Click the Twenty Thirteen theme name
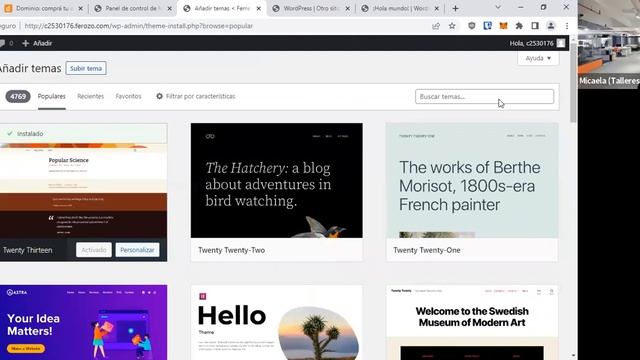The width and height of the screenshot is (640, 360). [x=27, y=250]
